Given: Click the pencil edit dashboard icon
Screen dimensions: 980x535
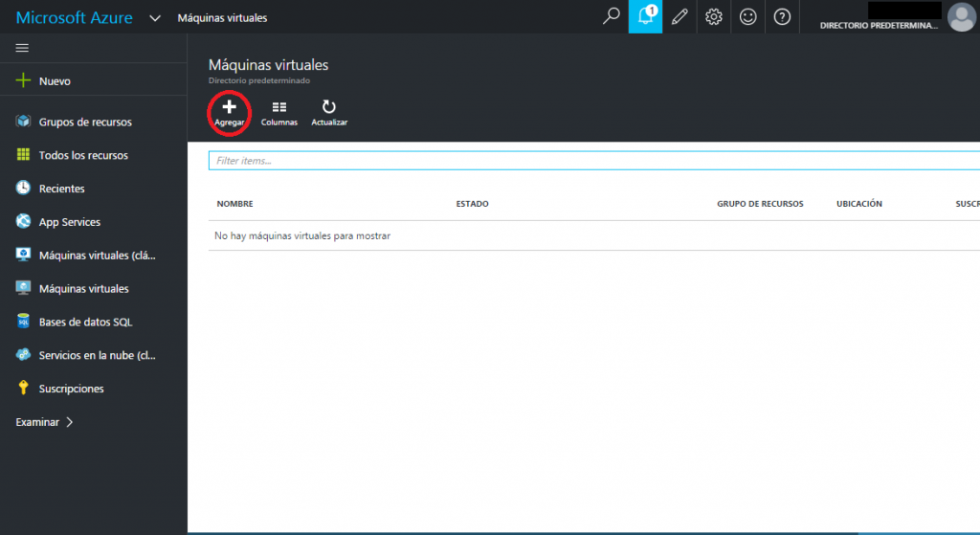Looking at the screenshot, I should [679, 16].
